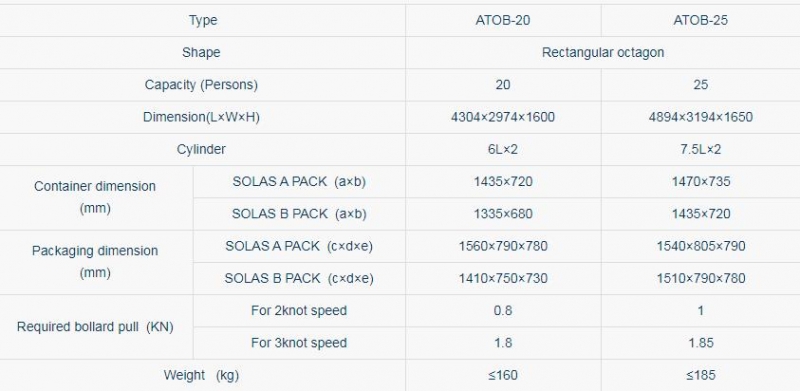Click the ATOB-20 column header
800x391 pixels.
click(503, 20)
